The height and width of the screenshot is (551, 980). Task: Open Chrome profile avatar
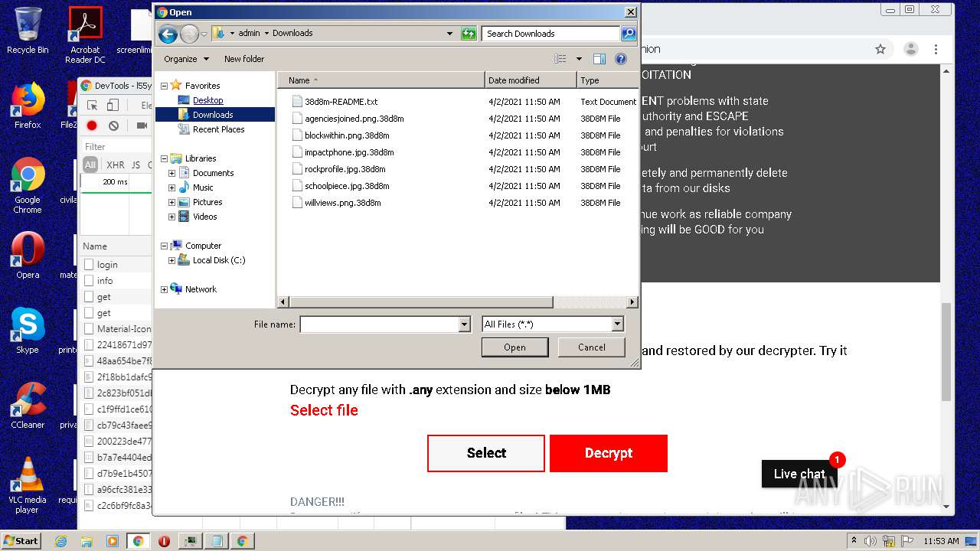point(911,49)
